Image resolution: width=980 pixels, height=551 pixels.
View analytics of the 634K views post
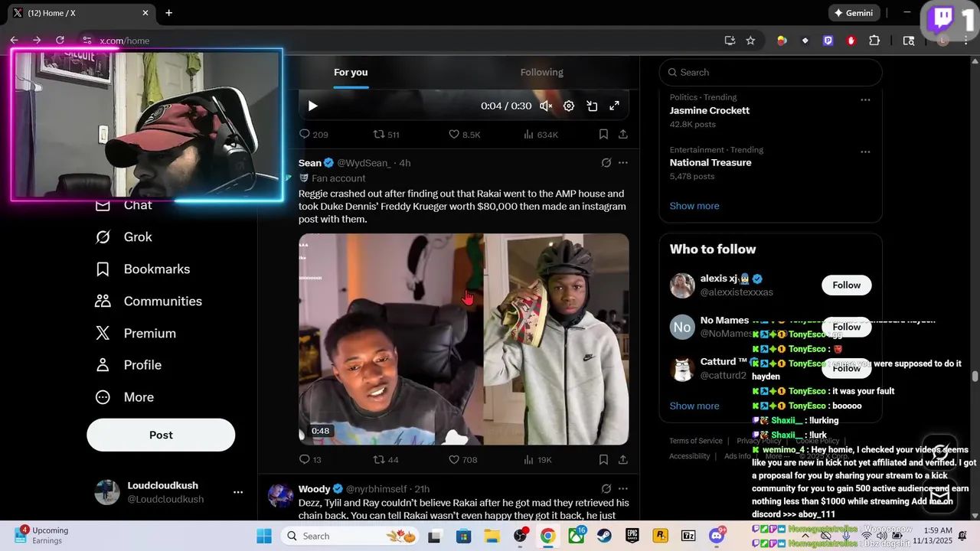tap(541, 134)
